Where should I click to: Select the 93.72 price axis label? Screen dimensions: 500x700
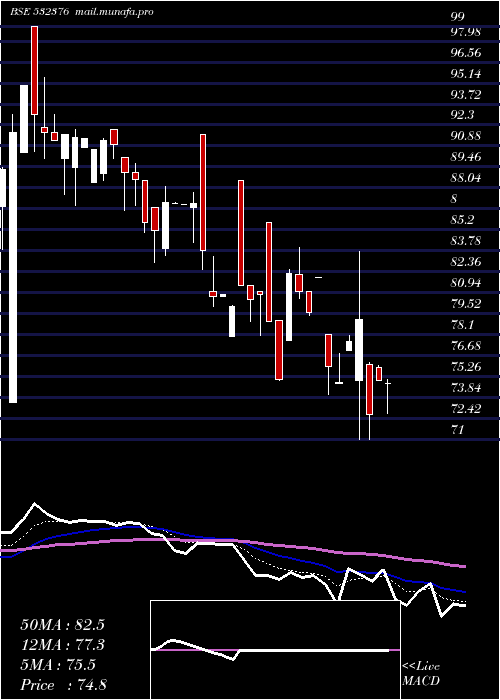pyautogui.click(x=466, y=95)
